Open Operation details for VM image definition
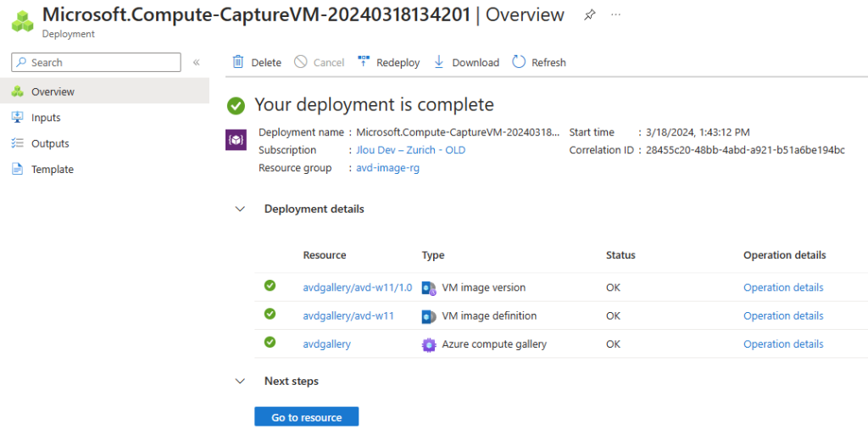 (x=783, y=315)
